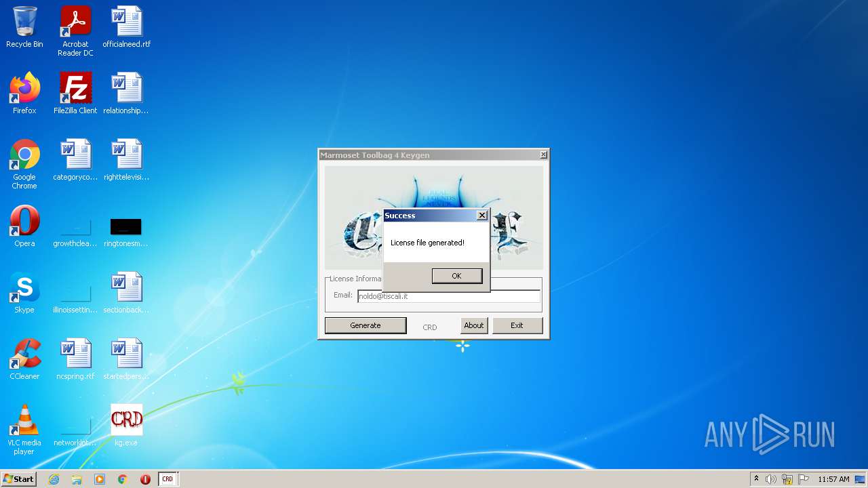Close the Marmoset Toolbag 4 Keygen window
This screenshot has width=868, height=488.
tap(543, 155)
